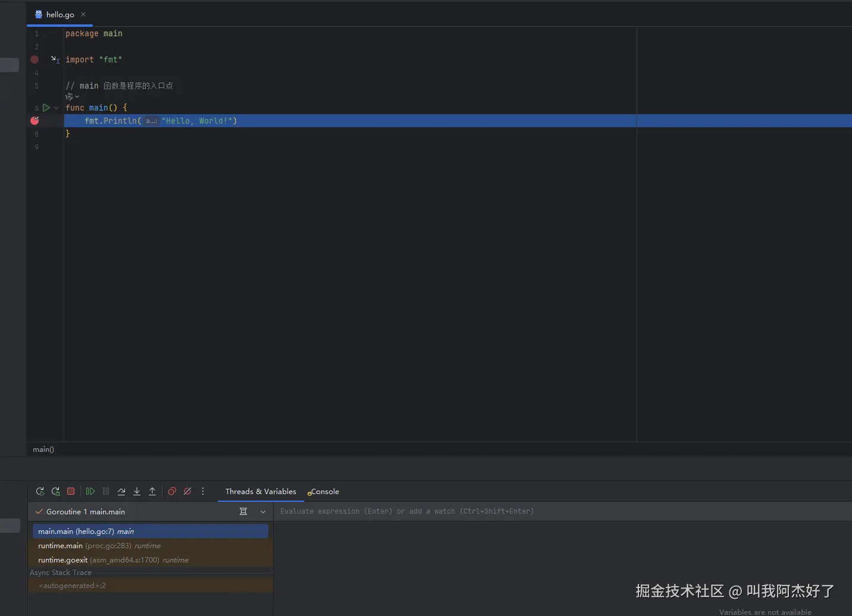This screenshot has height=616, width=852.
Task: Select runtime.main (proc.go:283) frame
Action: click(151, 546)
